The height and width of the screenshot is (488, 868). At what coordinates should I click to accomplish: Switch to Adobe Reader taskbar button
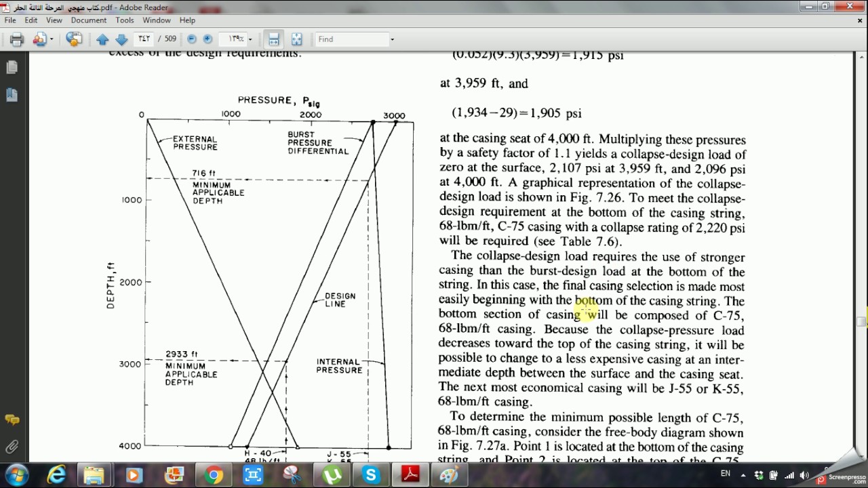[x=411, y=475]
